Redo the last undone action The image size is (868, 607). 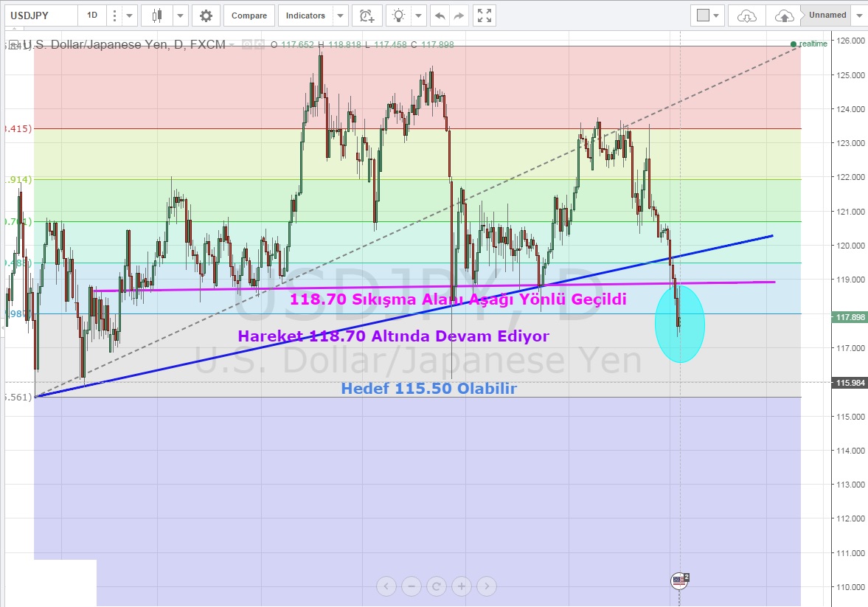click(x=459, y=15)
